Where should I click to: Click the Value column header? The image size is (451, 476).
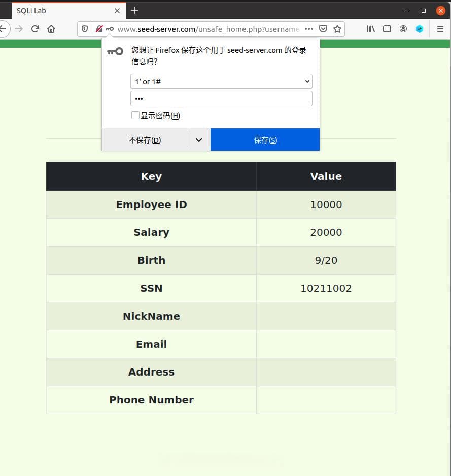pos(326,177)
